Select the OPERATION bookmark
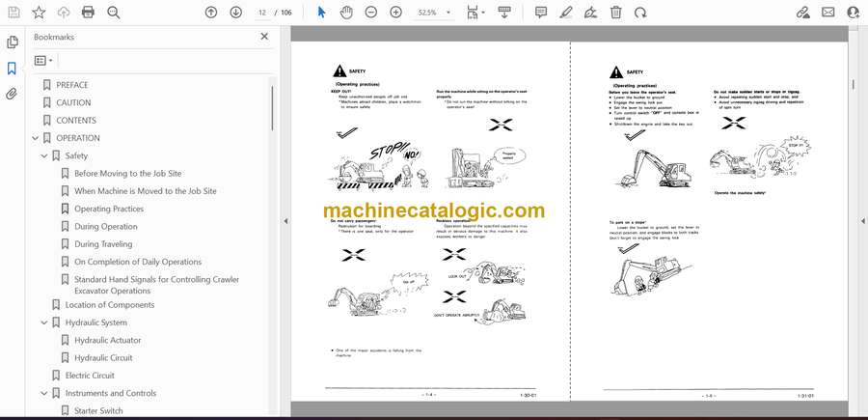Image resolution: width=868 pixels, height=420 pixels. (x=78, y=138)
